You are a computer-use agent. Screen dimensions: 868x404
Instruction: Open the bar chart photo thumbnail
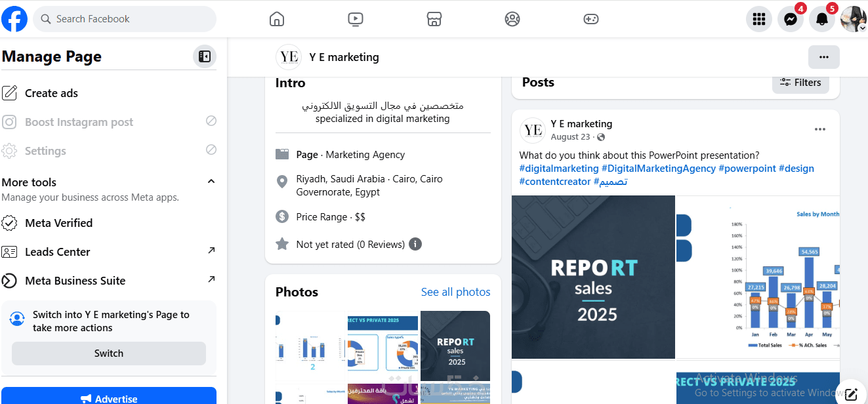(x=310, y=346)
